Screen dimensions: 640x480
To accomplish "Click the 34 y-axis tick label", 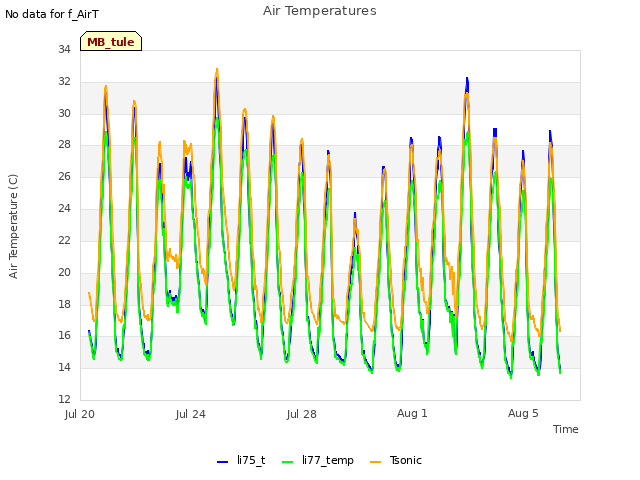I will pos(64,49).
